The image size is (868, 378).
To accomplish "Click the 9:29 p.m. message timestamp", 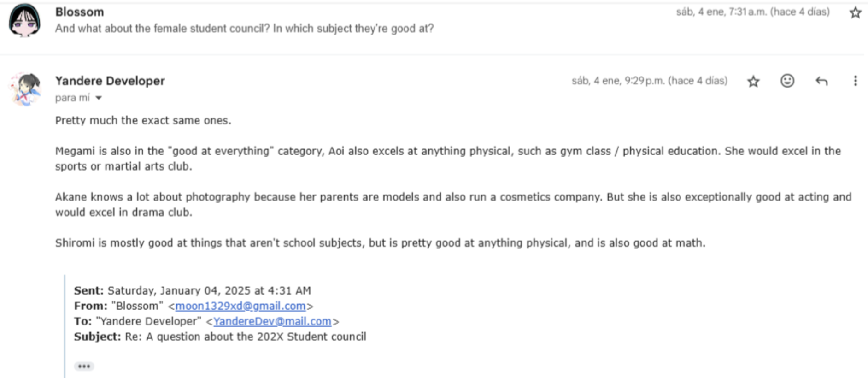I will click(x=649, y=81).
